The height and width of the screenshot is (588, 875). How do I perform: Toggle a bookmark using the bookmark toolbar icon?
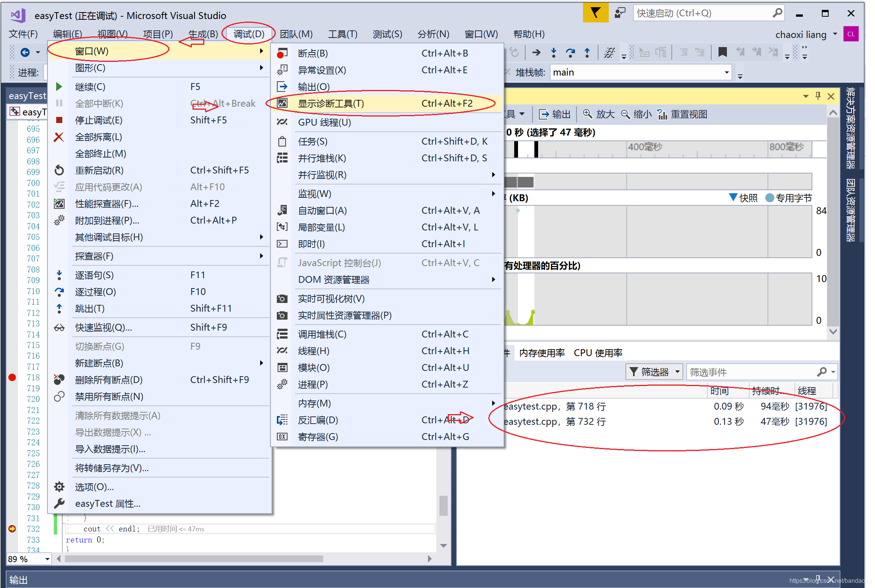722,52
